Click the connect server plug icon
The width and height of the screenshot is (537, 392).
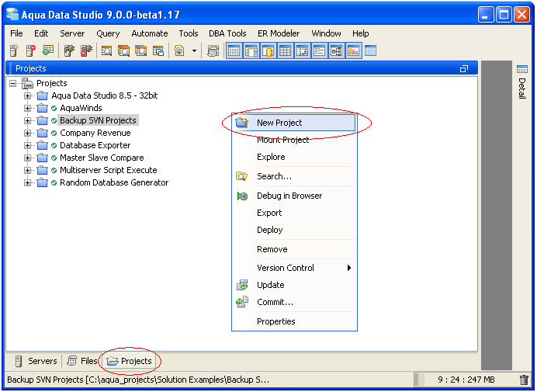(x=70, y=50)
